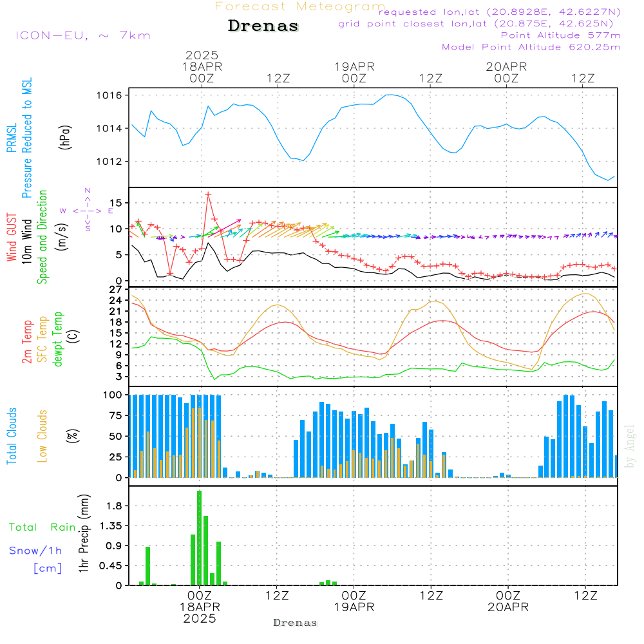Click the 1016 hPa pressure tick label

point(109,95)
